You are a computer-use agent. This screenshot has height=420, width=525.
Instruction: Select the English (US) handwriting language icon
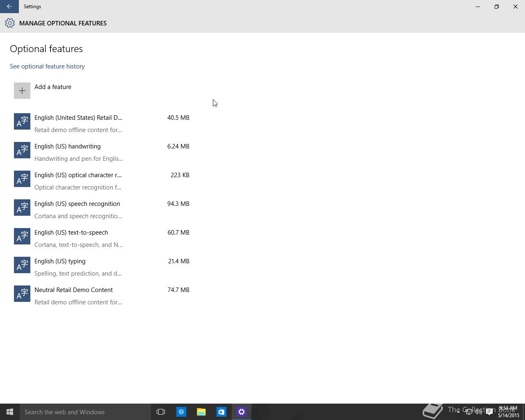click(22, 150)
